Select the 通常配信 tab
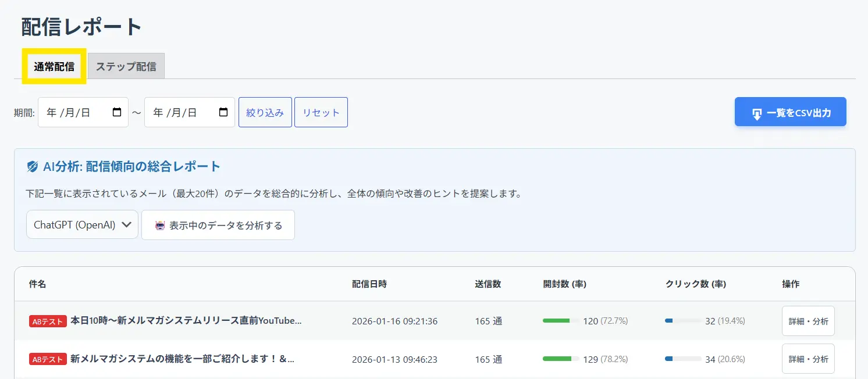 point(54,66)
